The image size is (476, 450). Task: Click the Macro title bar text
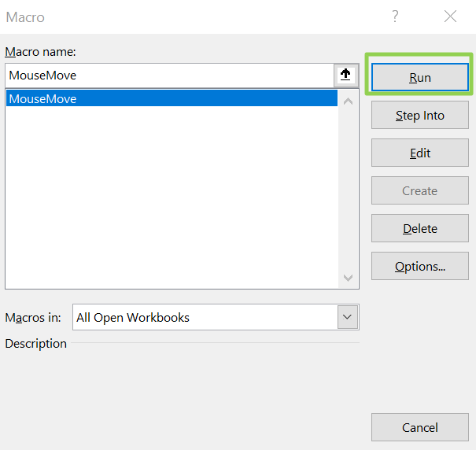(25, 17)
